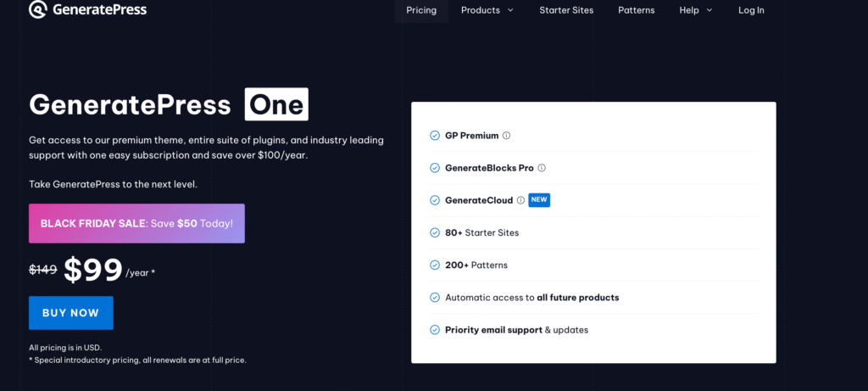Select Automatic access to all future products text
Image resolution: width=868 pixels, height=391 pixels.
pyautogui.click(x=532, y=298)
